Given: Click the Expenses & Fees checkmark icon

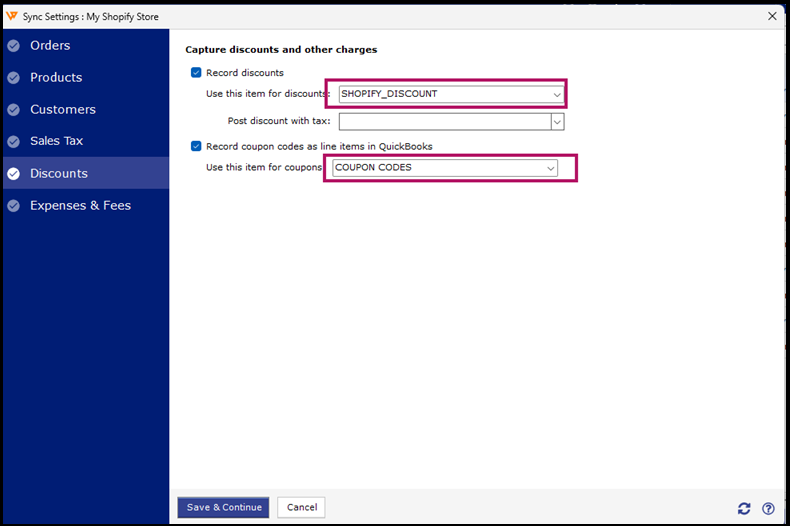Looking at the screenshot, I should (x=13, y=206).
